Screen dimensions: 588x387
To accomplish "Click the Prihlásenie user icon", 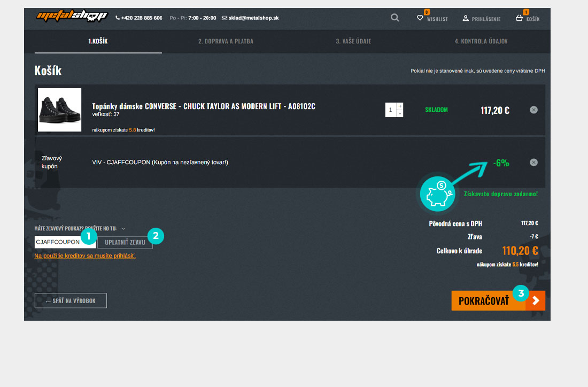I will pos(466,18).
